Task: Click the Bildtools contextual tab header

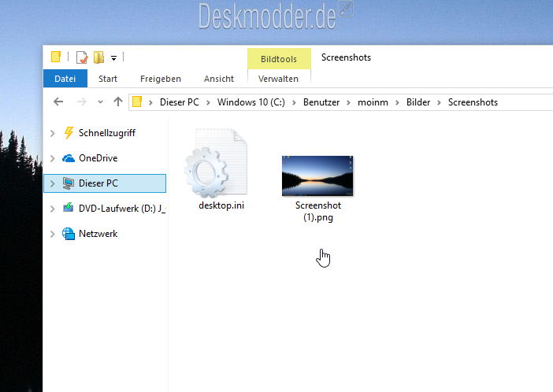Action: pos(279,59)
